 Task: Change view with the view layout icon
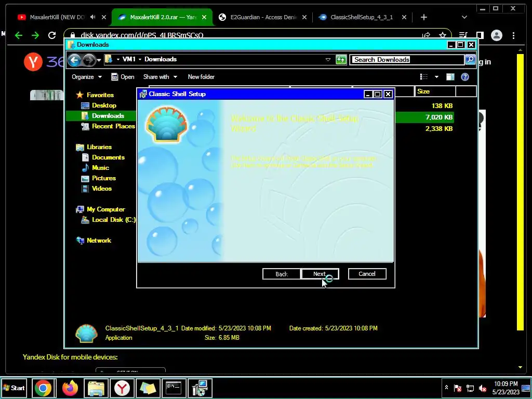point(424,77)
